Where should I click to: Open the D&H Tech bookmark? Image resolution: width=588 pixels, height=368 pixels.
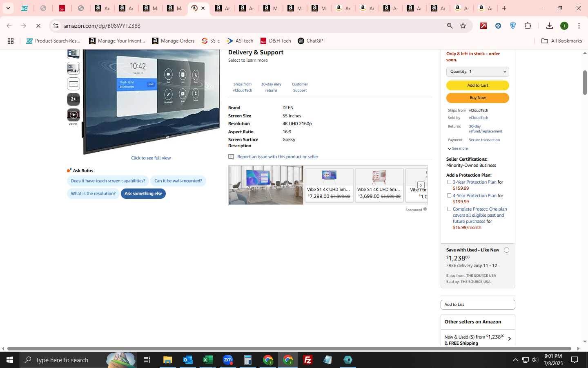[x=276, y=41]
